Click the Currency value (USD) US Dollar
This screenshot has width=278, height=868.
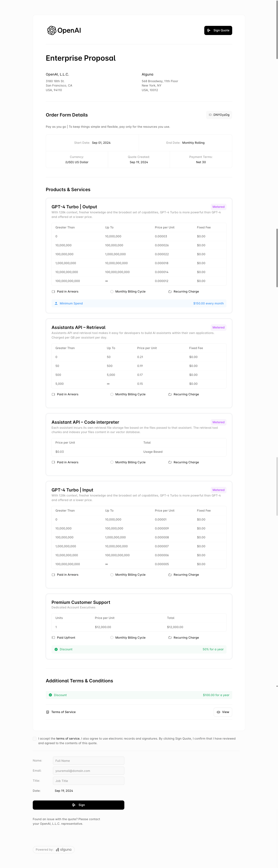pos(77,163)
